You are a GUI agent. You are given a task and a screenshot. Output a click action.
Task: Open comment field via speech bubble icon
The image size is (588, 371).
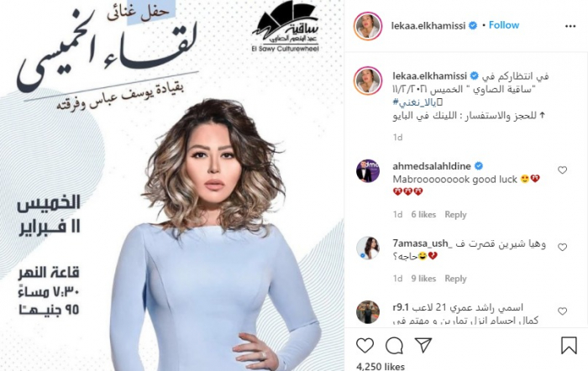point(394,346)
